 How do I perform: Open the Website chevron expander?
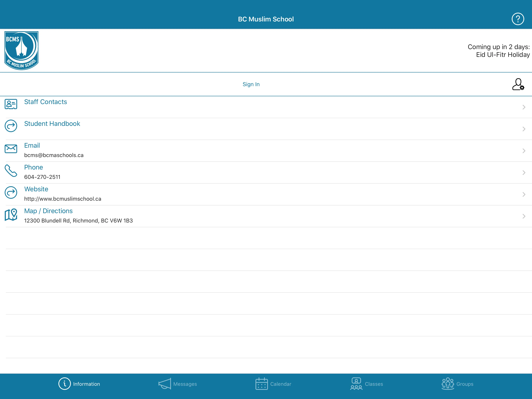click(x=524, y=194)
